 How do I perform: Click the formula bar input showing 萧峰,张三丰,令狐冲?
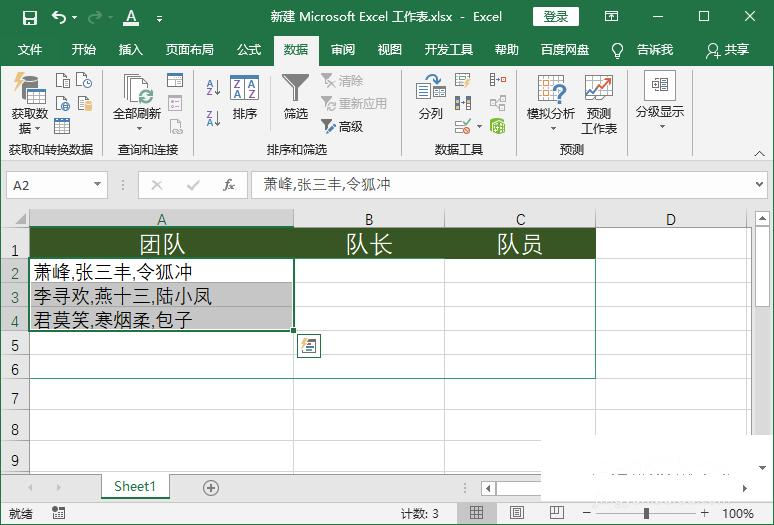pos(502,185)
